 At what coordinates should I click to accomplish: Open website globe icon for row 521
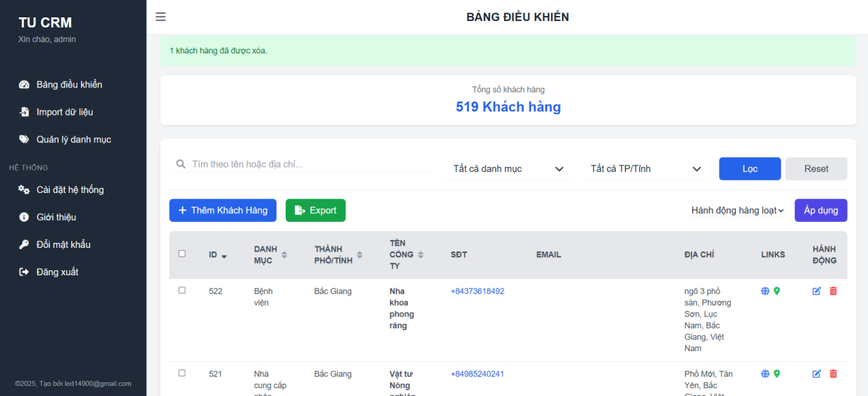point(765,374)
